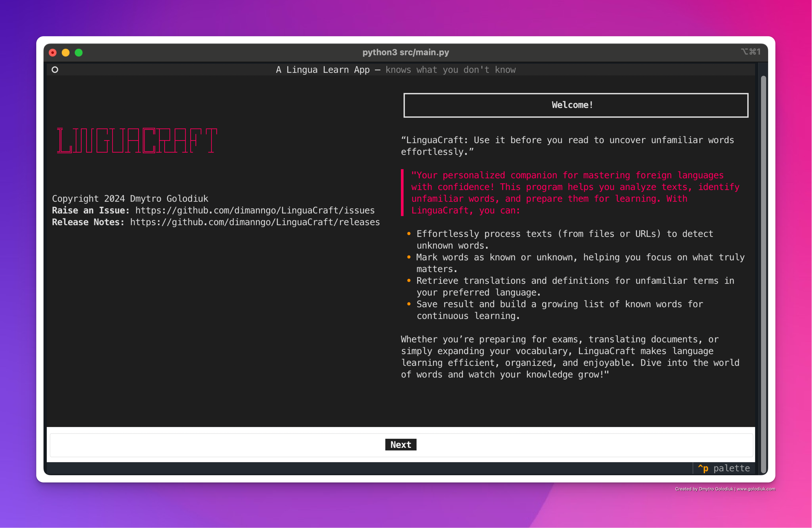
Task: Click the 'knows what you don't know' subtitle
Action: click(x=450, y=70)
